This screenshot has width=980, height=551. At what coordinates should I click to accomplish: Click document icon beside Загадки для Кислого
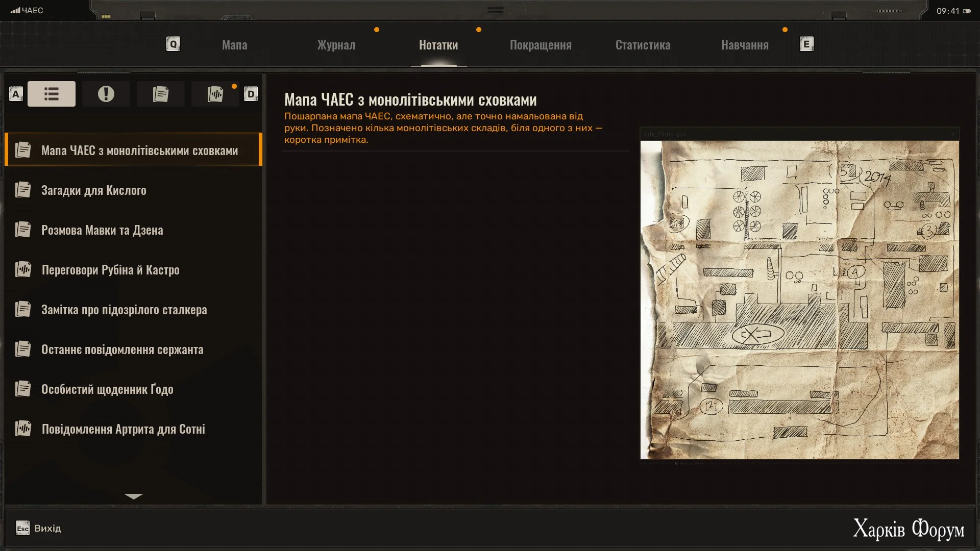(23, 190)
